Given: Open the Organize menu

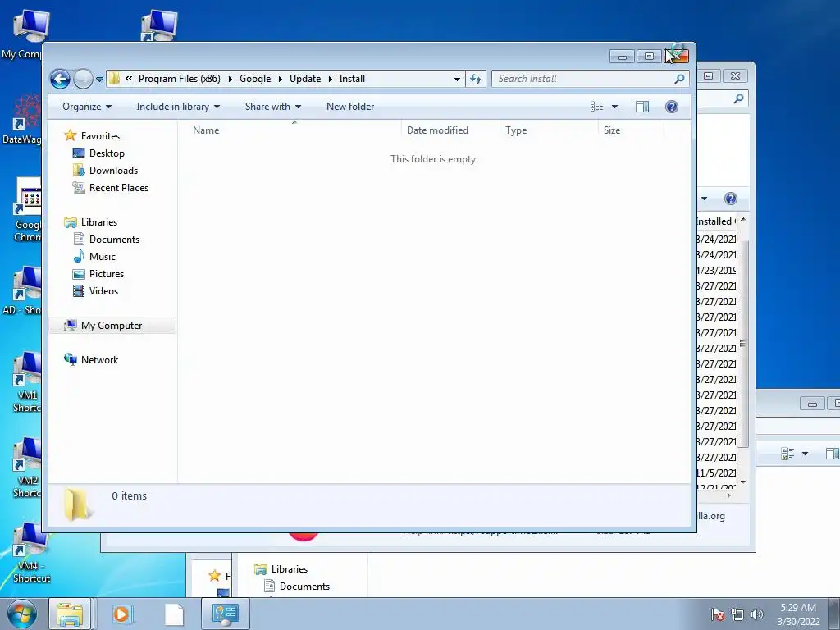Looking at the screenshot, I should pyautogui.click(x=87, y=107).
